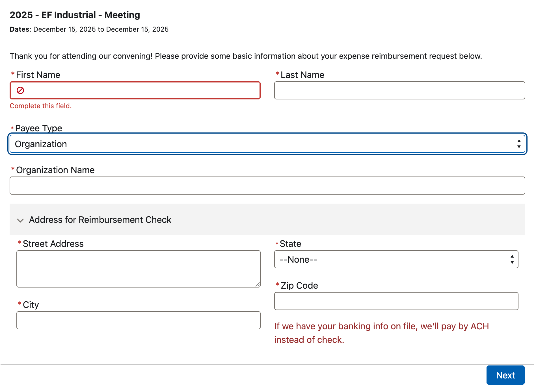Click the Zip Code text box
This screenshot has width=536, height=392.
click(x=396, y=301)
